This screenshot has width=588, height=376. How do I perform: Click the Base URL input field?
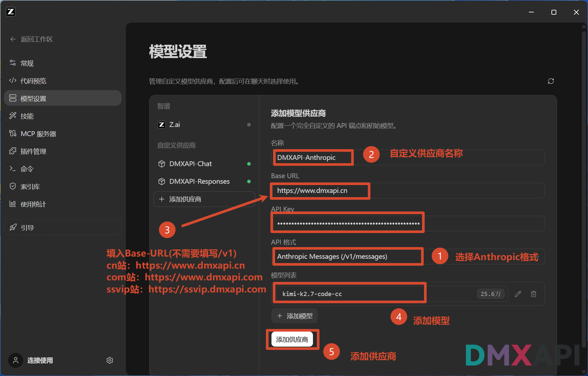(408, 191)
